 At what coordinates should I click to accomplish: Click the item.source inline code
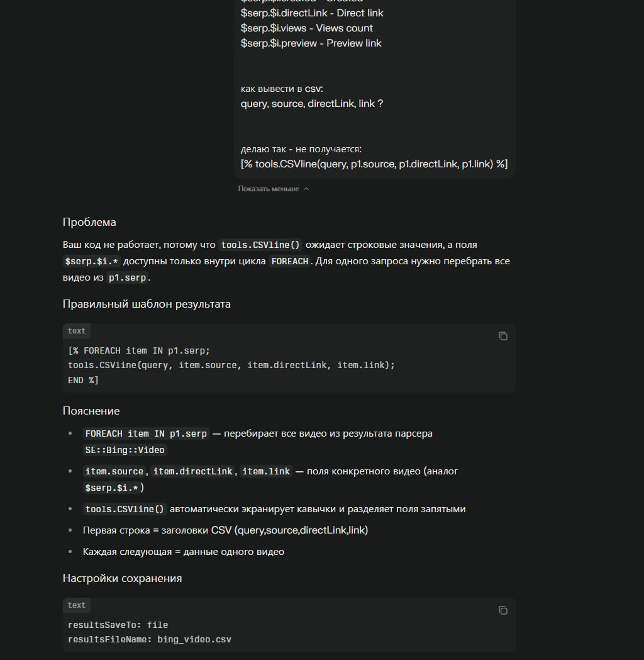tap(114, 471)
